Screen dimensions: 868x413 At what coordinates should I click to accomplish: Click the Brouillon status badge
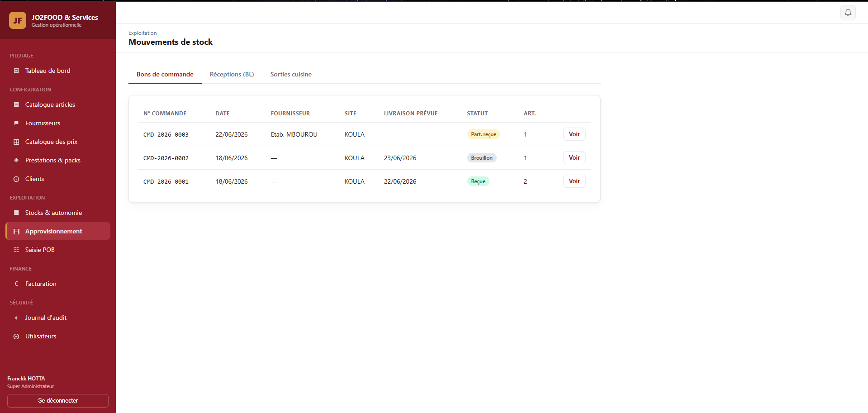(482, 158)
